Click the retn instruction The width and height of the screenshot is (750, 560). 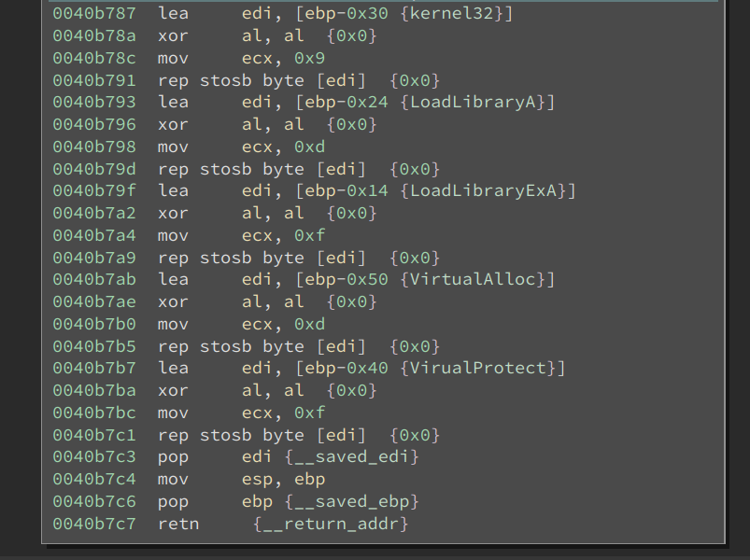177,523
